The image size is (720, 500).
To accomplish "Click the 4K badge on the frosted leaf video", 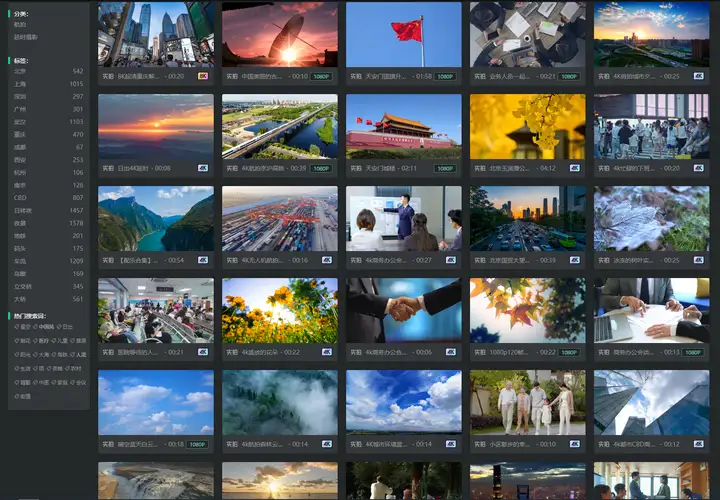I will pos(698,260).
